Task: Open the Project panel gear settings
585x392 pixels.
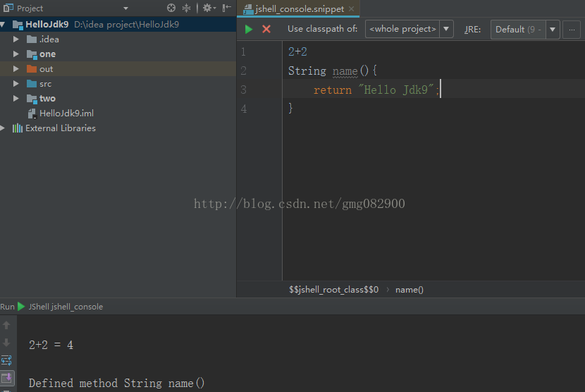Action: [x=209, y=8]
